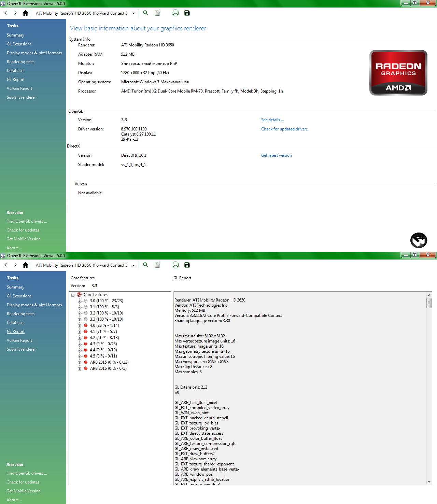Select the 3.2 (100 % - 10/10) tree row
This screenshot has width=437, height=504.
(x=107, y=313)
